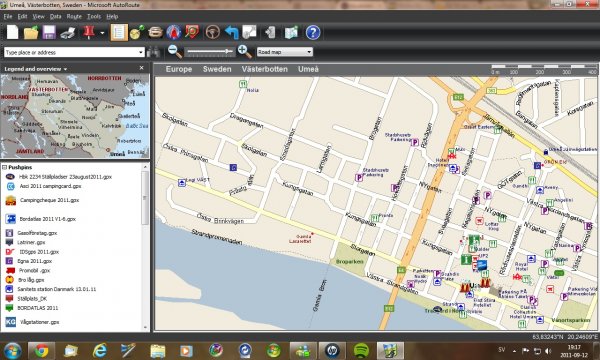Image resolution: width=600 pixels, height=360 pixels.
Task: Click Europe in the location breadcrumb
Action: [x=179, y=69]
